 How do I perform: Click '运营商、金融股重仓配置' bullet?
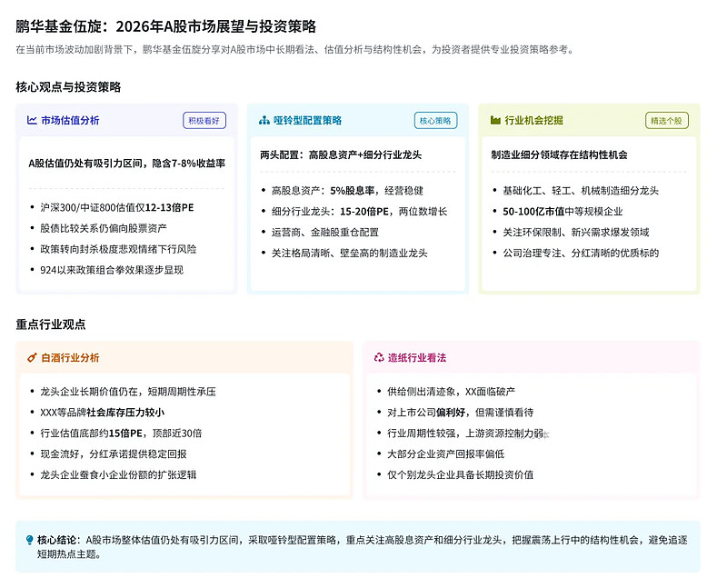click(x=325, y=233)
